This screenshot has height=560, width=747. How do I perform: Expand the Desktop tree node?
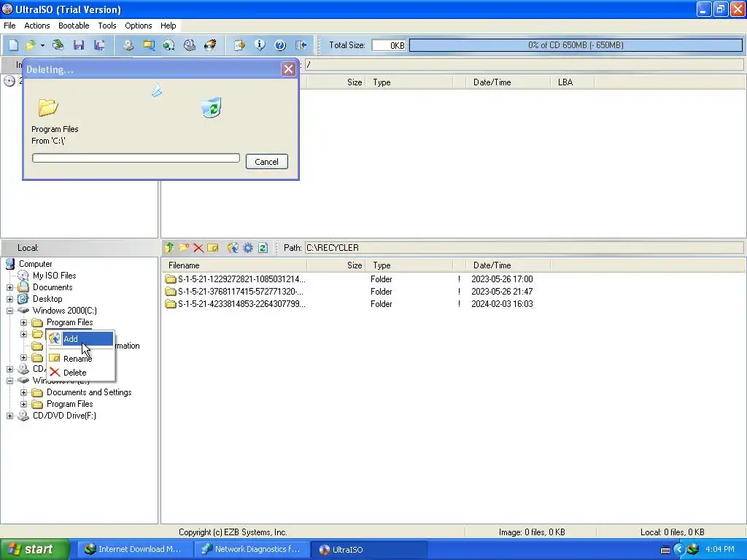9,299
